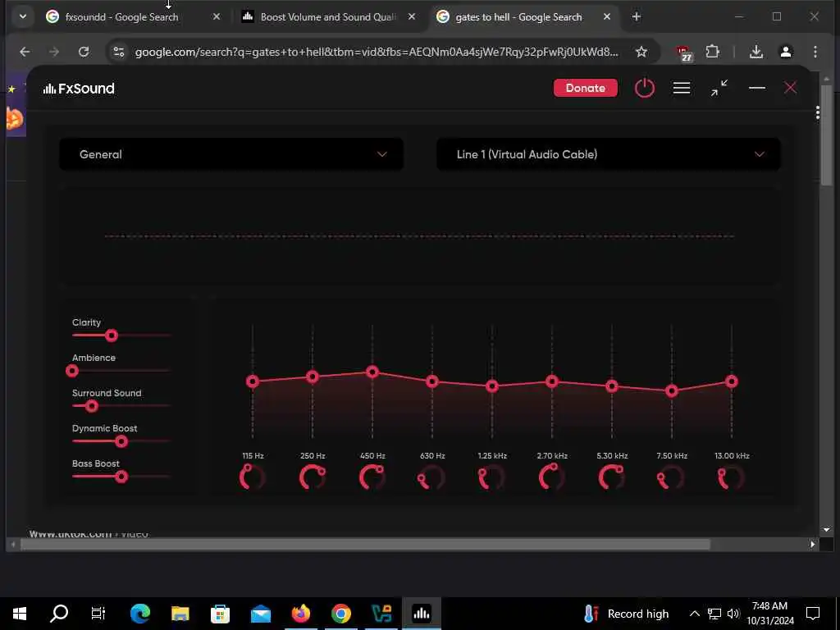
Task: Open the Windows notification center
Action: [x=813, y=614]
